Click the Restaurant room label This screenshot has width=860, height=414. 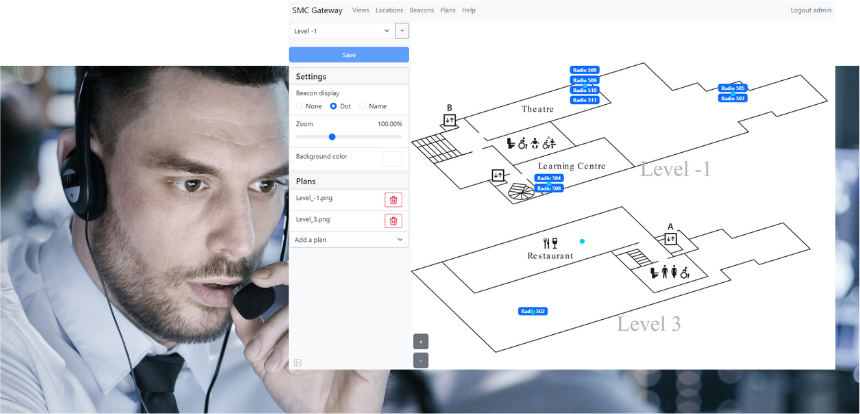click(x=550, y=256)
